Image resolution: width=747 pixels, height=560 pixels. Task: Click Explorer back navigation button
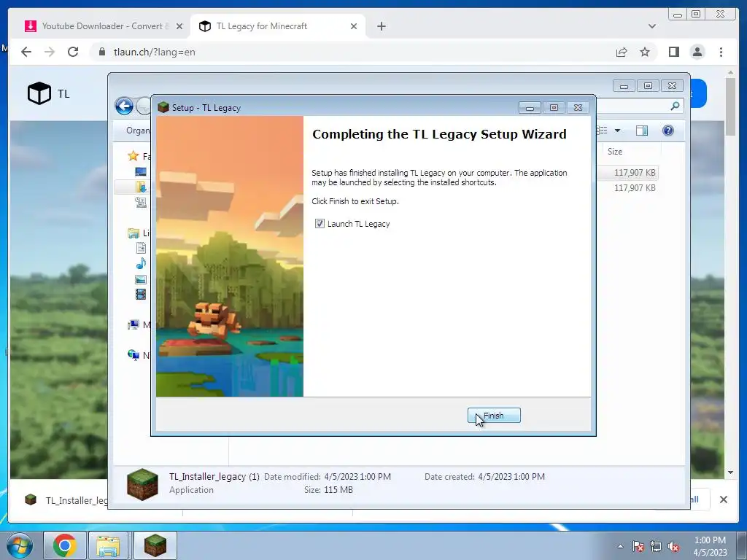pos(124,106)
